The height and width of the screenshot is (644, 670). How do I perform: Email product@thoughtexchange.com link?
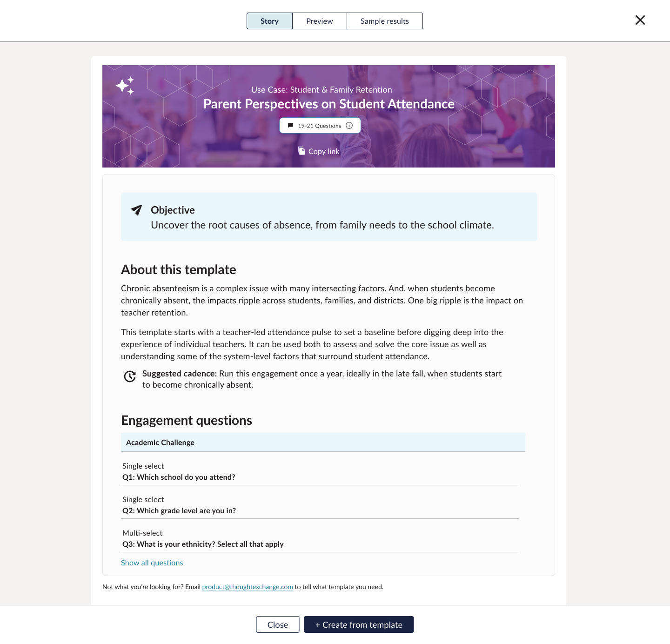pos(248,587)
